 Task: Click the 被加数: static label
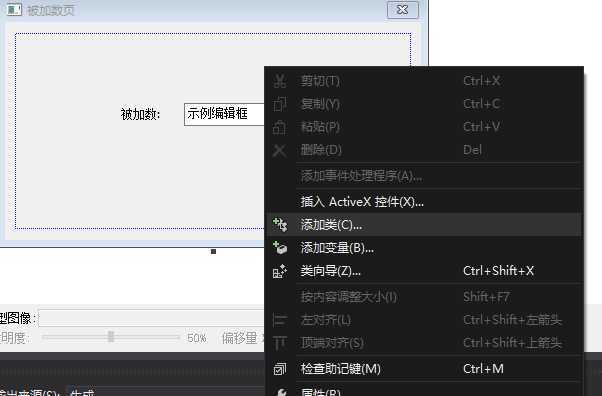pyautogui.click(x=141, y=114)
